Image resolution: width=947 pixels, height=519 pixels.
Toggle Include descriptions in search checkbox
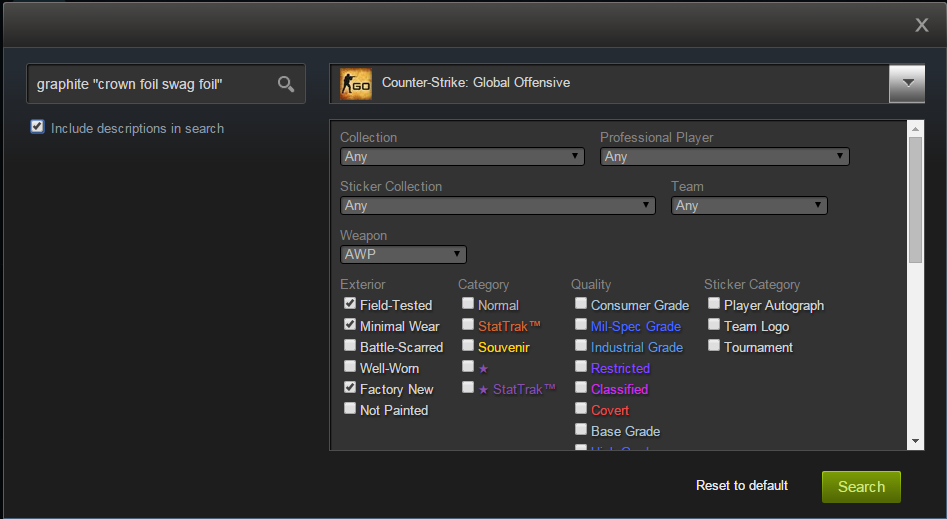(x=38, y=127)
